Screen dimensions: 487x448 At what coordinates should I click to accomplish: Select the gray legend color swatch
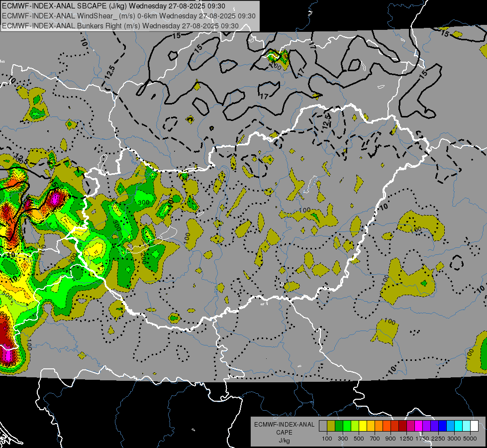[323, 426]
